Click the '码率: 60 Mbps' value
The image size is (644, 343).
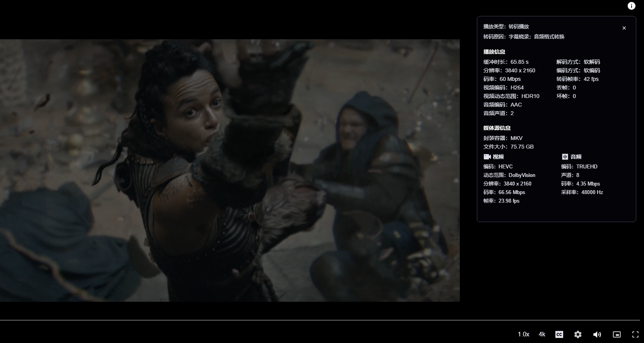point(502,79)
